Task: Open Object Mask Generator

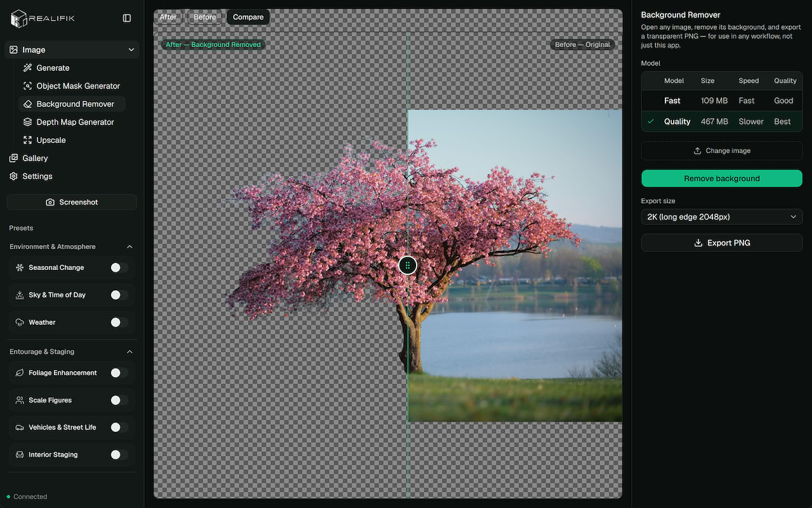Action: tap(78, 86)
